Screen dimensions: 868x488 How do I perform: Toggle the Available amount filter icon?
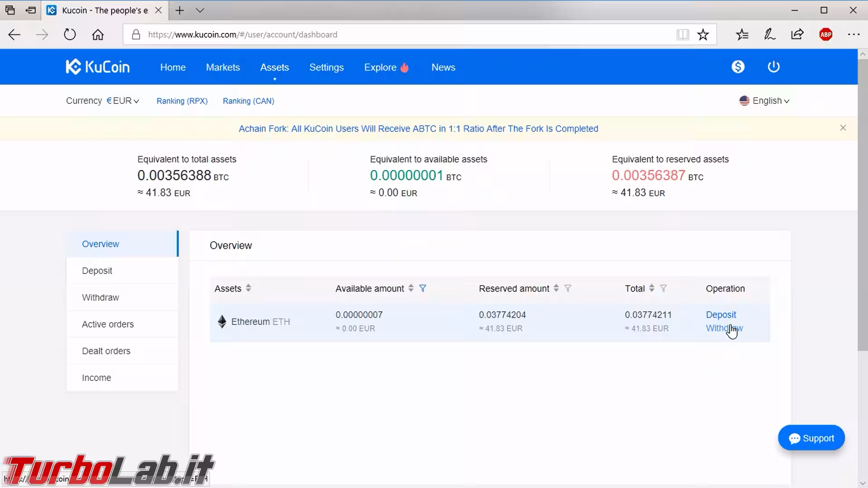tap(423, 288)
